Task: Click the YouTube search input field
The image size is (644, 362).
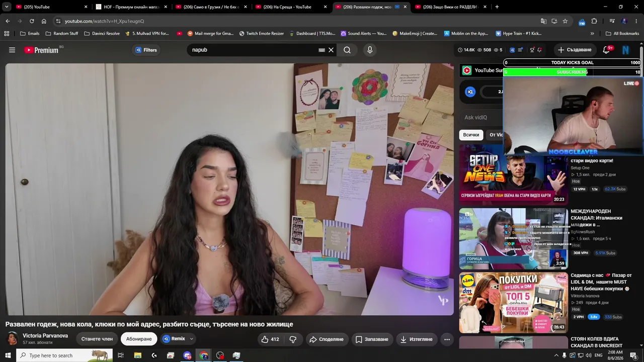Action: (x=254, y=50)
